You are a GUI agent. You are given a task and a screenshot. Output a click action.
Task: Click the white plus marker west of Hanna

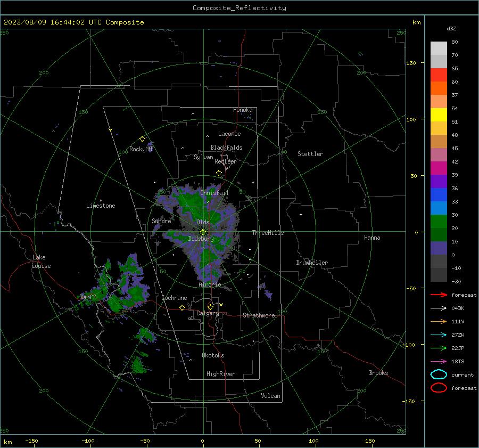301,214
